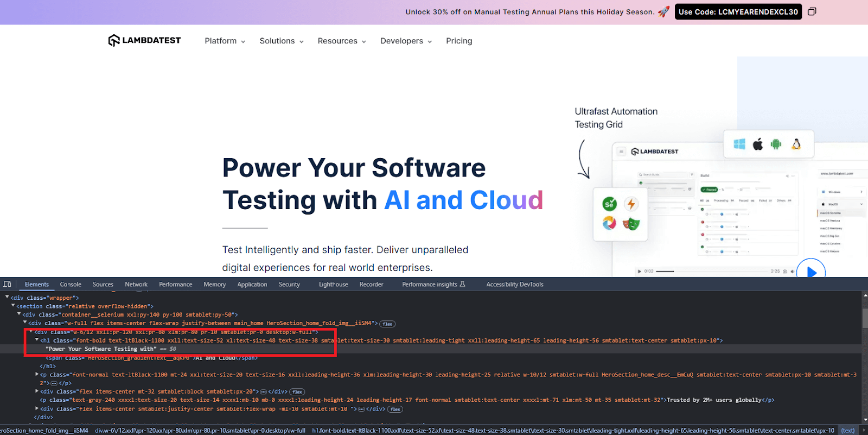The height and width of the screenshot is (435, 868).
Task: Open the Memory tab
Action: pos(215,284)
